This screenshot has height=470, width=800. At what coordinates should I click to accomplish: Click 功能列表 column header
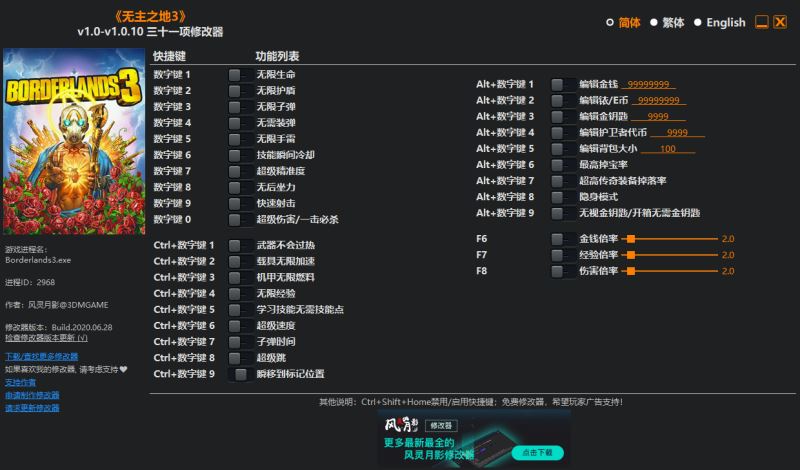coord(277,56)
